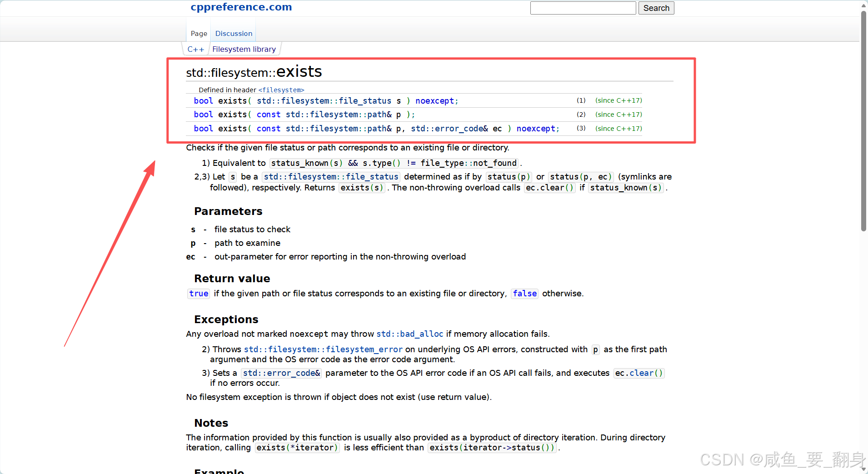Click std::filesystem::path link in overload (3)
This screenshot has width=868, height=474.
339,129
